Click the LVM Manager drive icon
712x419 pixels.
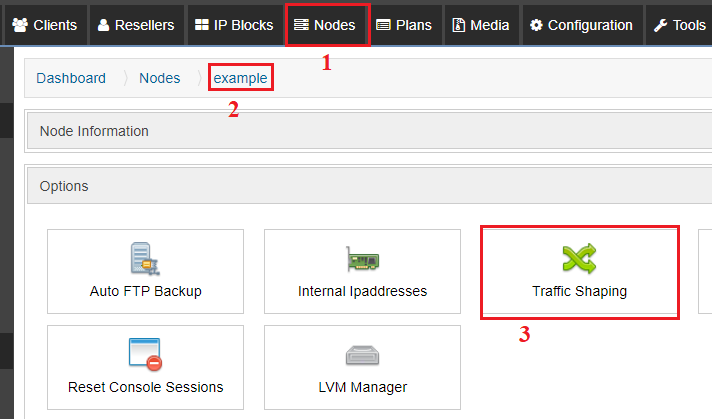click(362, 355)
